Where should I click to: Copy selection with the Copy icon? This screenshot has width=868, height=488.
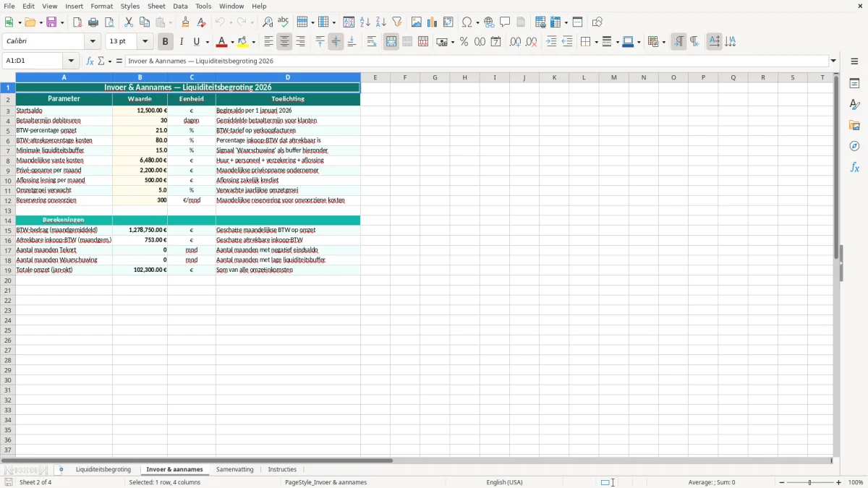[145, 22]
